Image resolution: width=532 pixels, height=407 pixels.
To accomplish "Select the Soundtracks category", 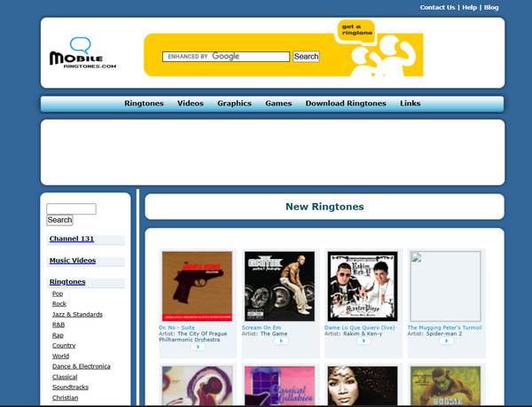I will [x=70, y=387].
